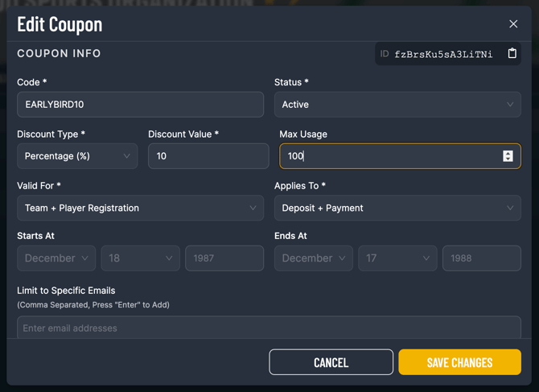
Task: Choose the Ends At day dropdown
Action: pos(397,258)
